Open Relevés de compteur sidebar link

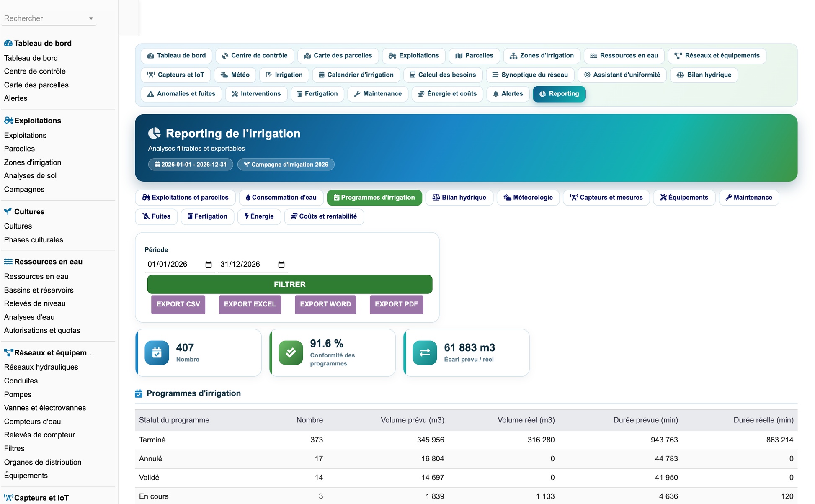(x=39, y=435)
